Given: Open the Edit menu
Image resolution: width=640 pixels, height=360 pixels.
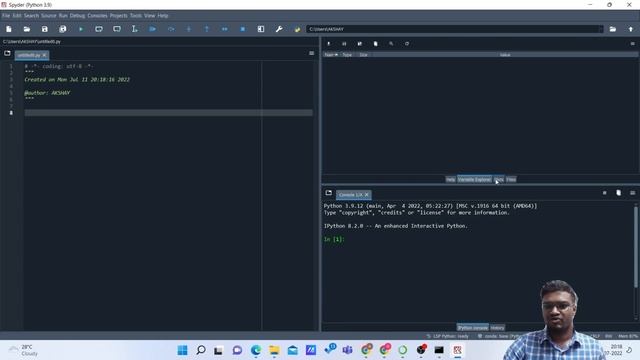Looking at the screenshot, I should click(17, 16).
